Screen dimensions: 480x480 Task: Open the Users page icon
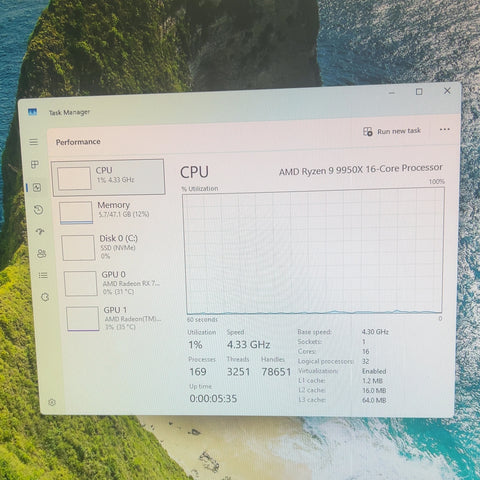[x=41, y=254]
